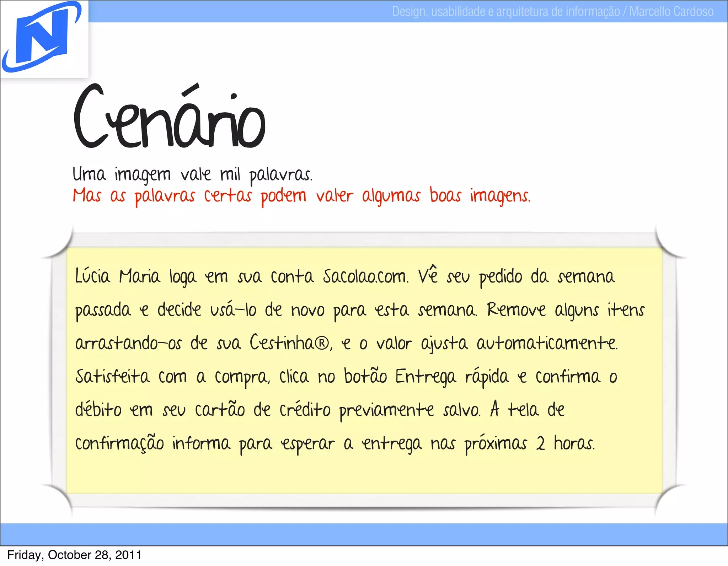Click the words Entrega rápida in the note
This screenshot has width=728, height=566.
452,377
